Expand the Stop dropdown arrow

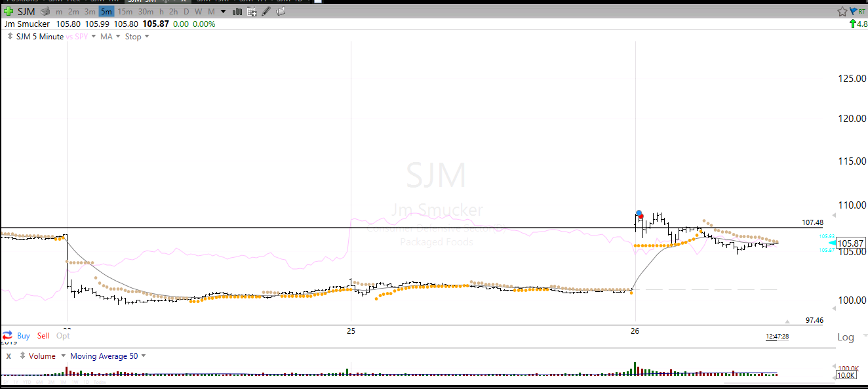[x=146, y=37]
